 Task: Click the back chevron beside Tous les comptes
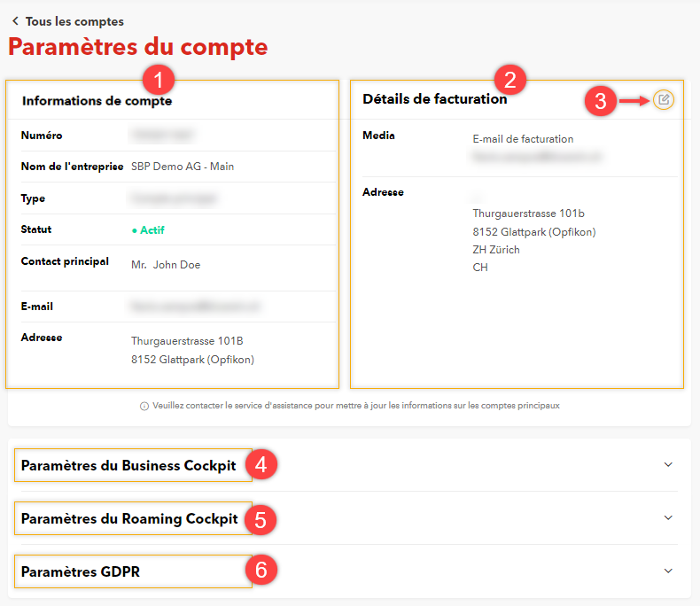pos(15,21)
